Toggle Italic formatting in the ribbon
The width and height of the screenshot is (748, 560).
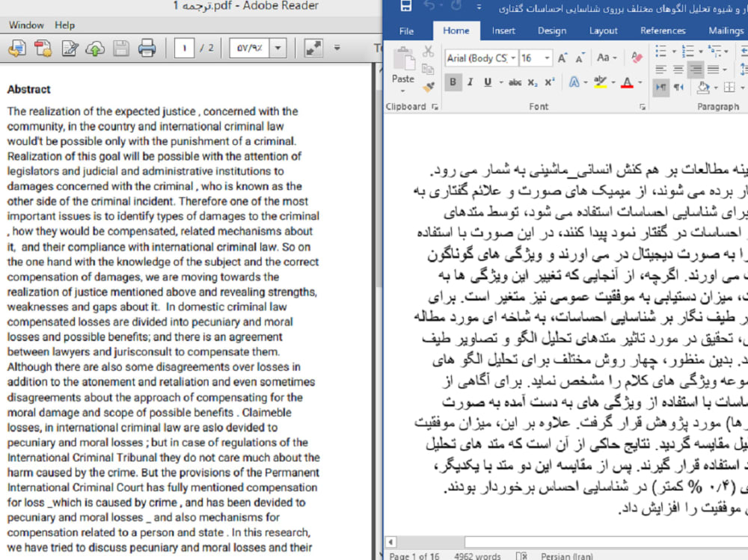pyautogui.click(x=469, y=80)
